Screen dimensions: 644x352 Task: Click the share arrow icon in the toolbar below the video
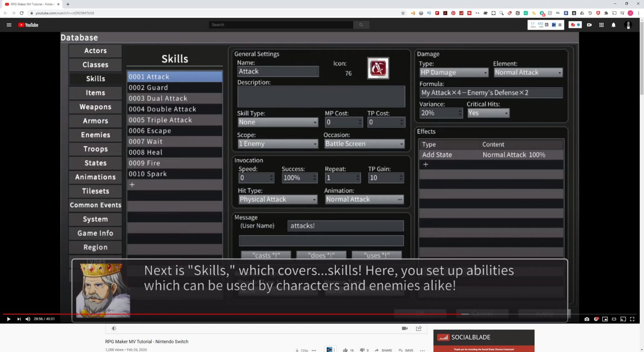click(419, 328)
